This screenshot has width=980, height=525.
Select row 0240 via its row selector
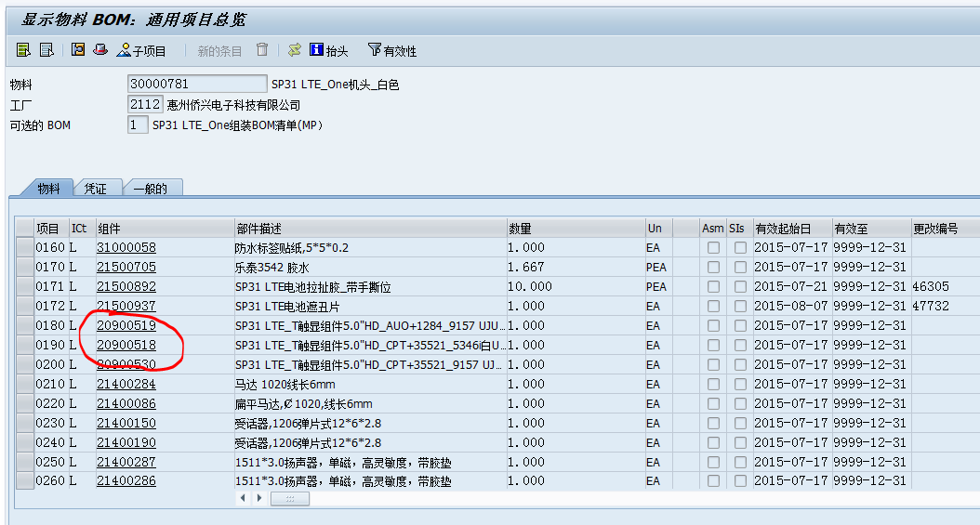[x=25, y=442]
